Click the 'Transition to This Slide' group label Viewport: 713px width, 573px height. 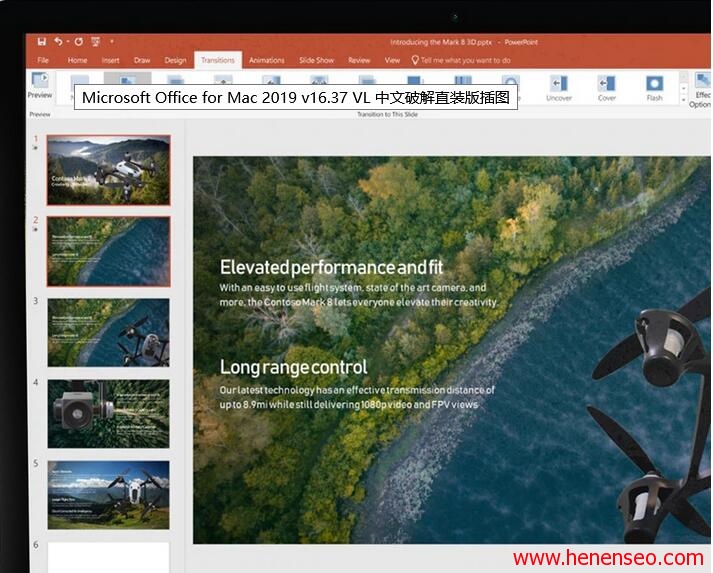coord(387,115)
